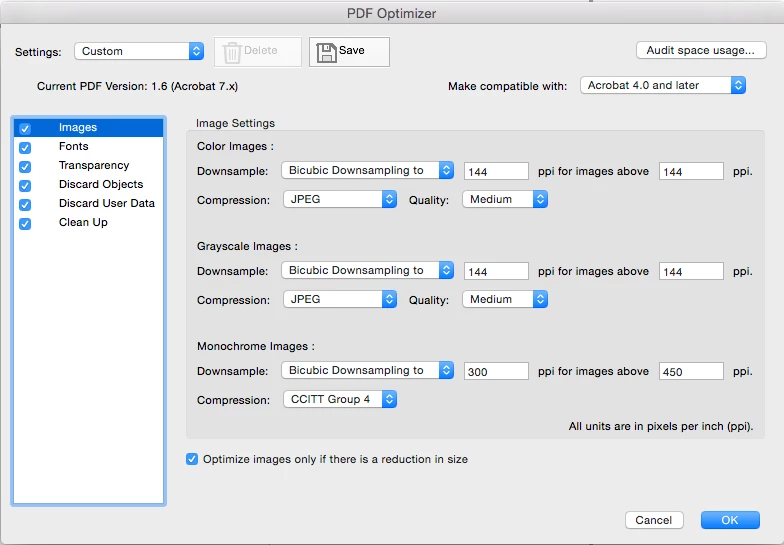
Task: Click Grayscale Images downsample ppi field 144
Action: coord(496,271)
